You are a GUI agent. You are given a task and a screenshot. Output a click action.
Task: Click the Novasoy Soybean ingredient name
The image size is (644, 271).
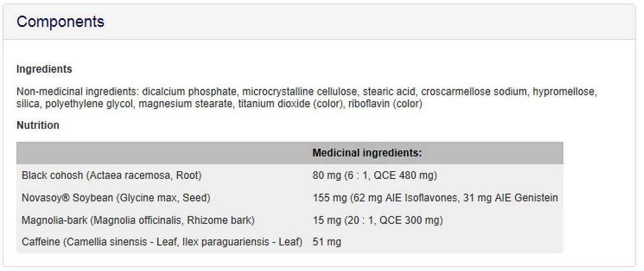pos(116,198)
